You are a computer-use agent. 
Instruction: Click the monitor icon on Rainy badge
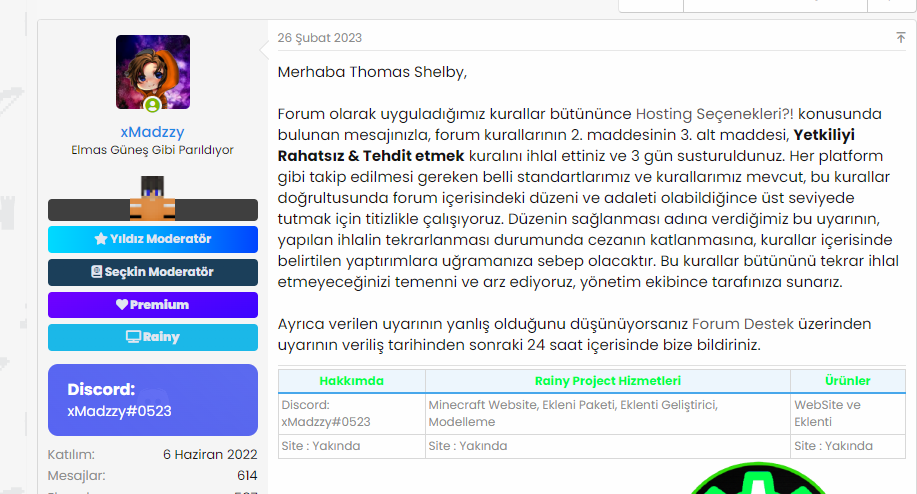(133, 337)
